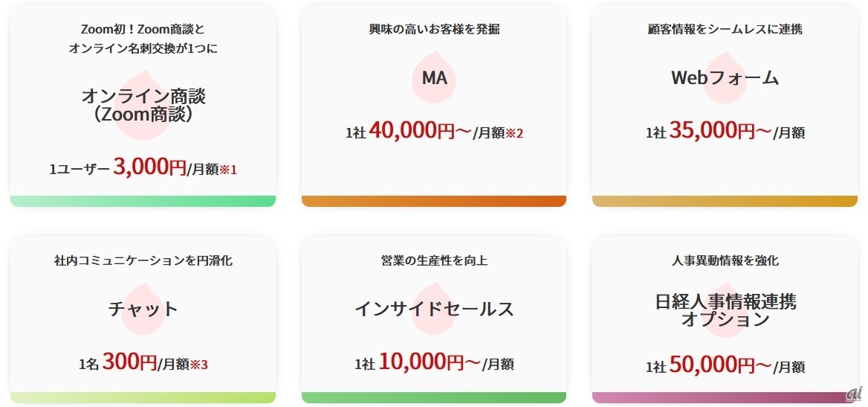Click the 興味の高いお客様を発掘 heading

[x=433, y=30]
